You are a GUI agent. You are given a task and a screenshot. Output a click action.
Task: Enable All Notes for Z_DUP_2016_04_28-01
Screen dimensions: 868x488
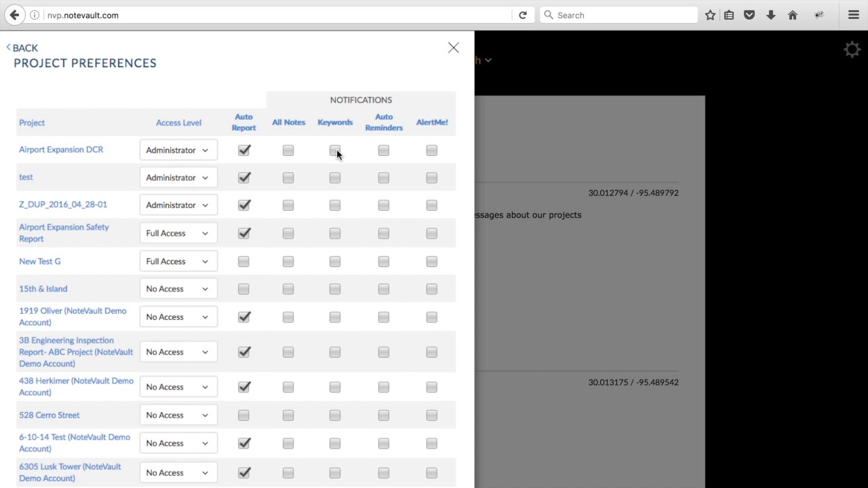[x=288, y=205]
